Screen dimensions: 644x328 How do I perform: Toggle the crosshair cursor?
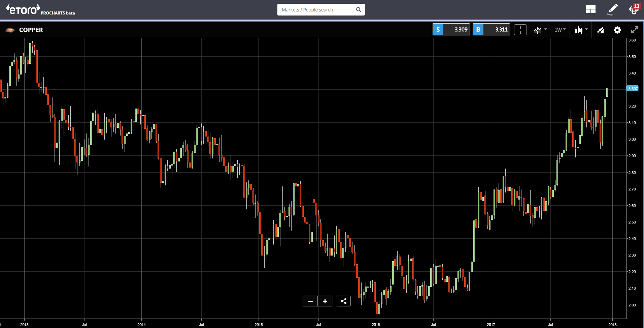coord(520,30)
